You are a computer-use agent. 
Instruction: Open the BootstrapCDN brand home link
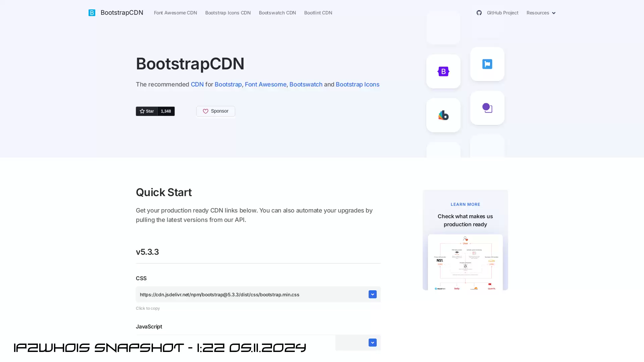pos(122,13)
